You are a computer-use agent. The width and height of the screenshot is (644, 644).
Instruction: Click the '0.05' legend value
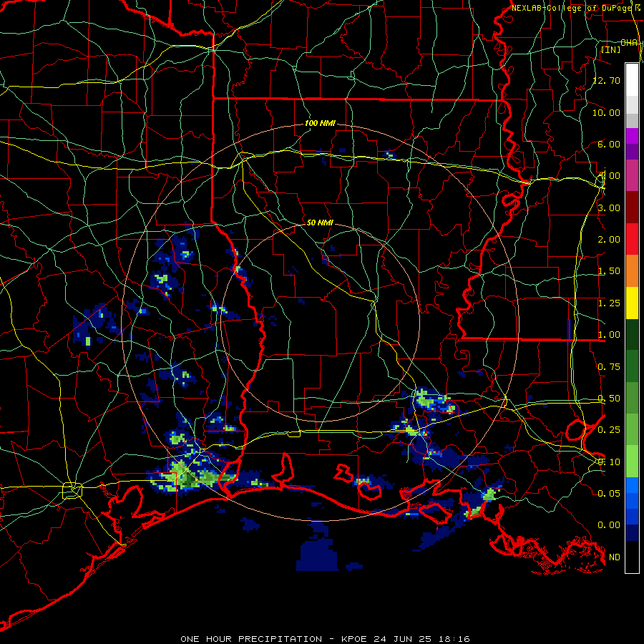pyautogui.click(x=609, y=493)
